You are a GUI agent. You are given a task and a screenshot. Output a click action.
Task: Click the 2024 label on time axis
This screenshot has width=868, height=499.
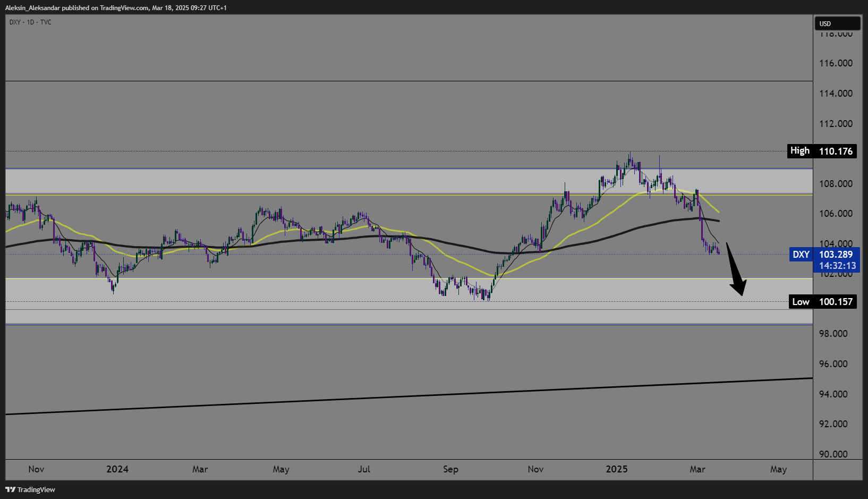(x=117, y=469)
